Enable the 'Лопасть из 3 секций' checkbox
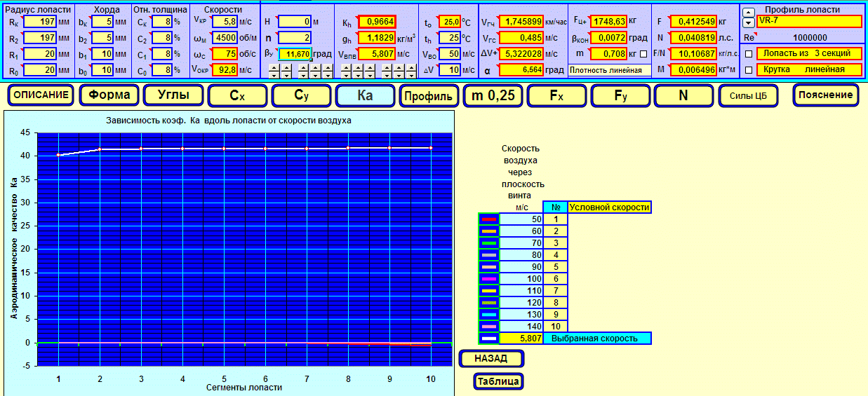 pyautogui.click(x=748, y=54)
